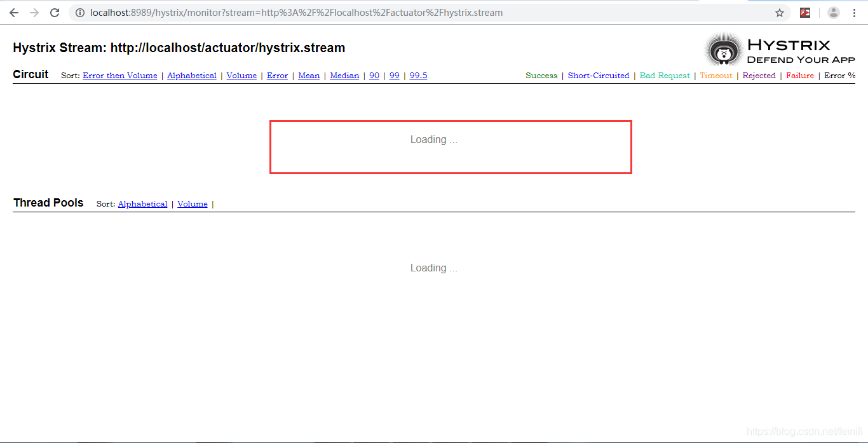This screenshot has height=443, width=868.
Task: Click the orange Timeout legend label
Action: tap(716, 76)
